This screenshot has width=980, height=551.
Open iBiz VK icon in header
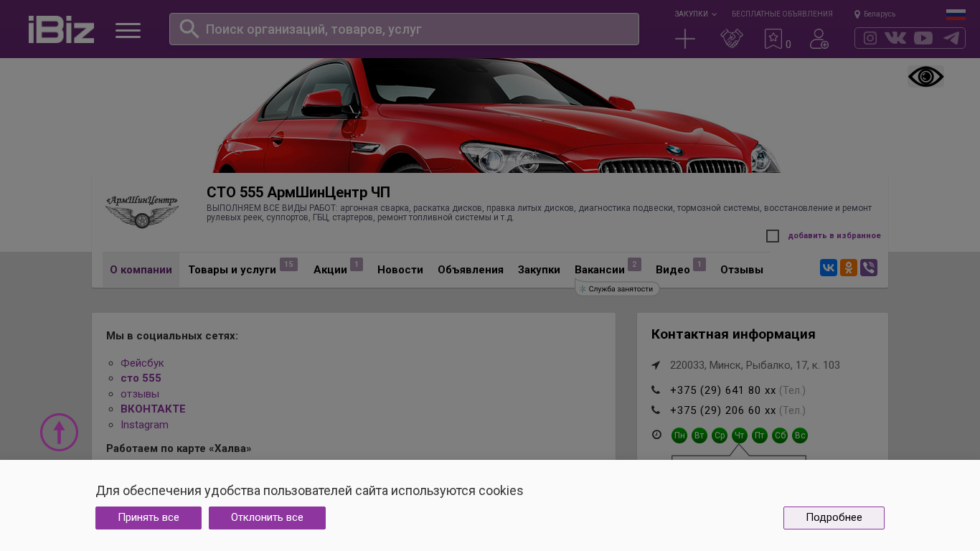click(x=895, y=38)
